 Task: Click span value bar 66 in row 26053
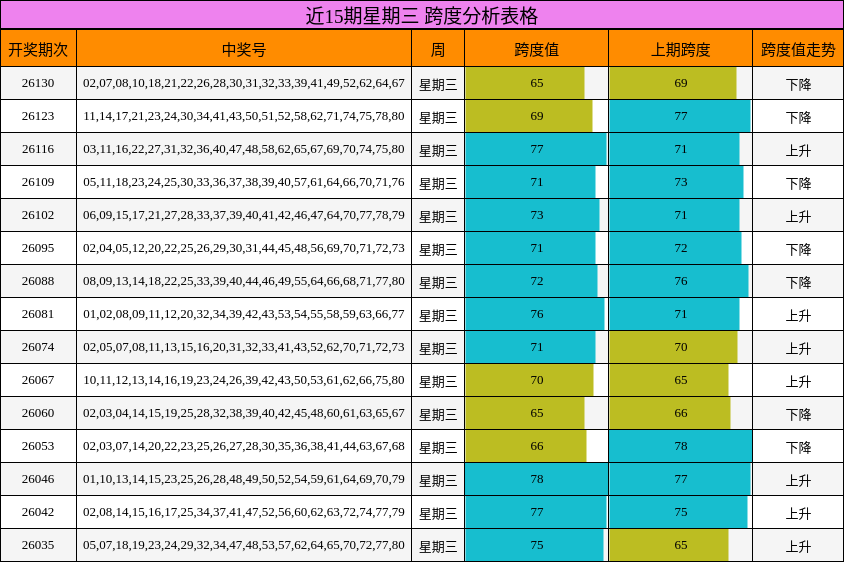(x=526, y=446)
